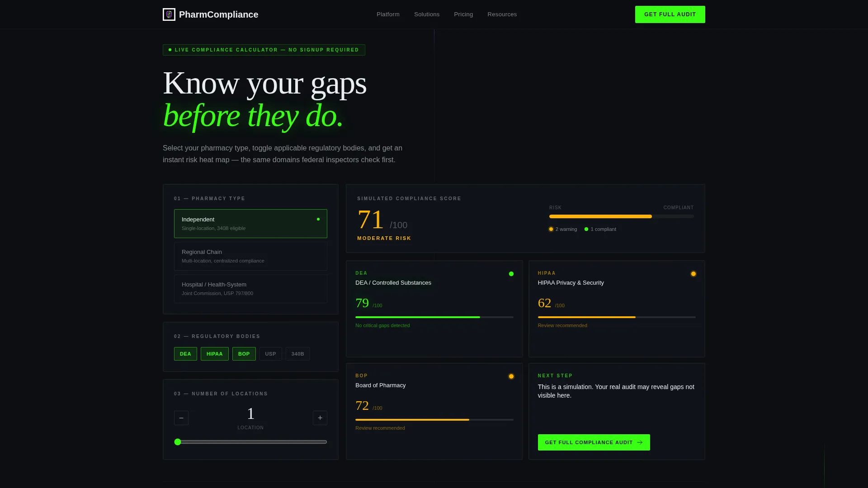Viewport: 868px width, 488px height.
Task: Click the 'MODERATE RISK' label
Action: [384, 238]
